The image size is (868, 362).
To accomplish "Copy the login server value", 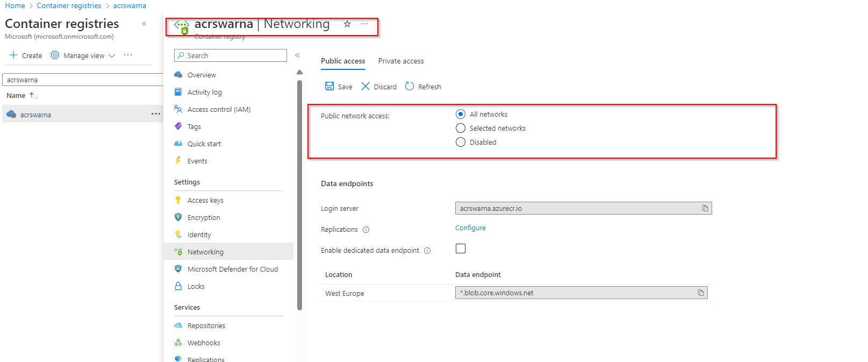I will pos(705,208).
